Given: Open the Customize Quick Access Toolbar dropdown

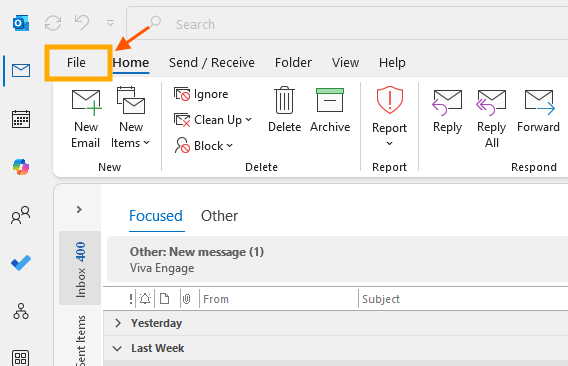Looking at the screenshot, I should [x=110, y=24].
